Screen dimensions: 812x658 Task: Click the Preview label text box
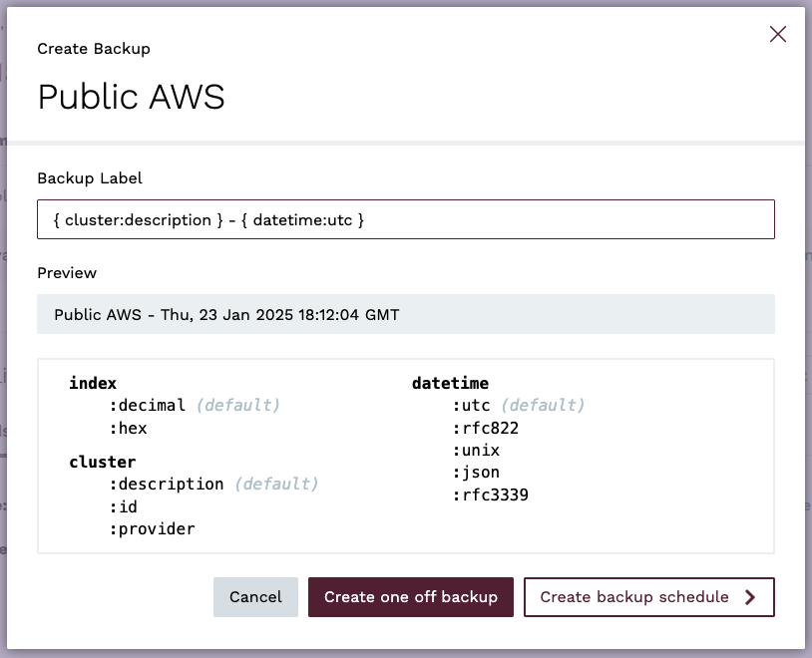(x=405, y=314)
